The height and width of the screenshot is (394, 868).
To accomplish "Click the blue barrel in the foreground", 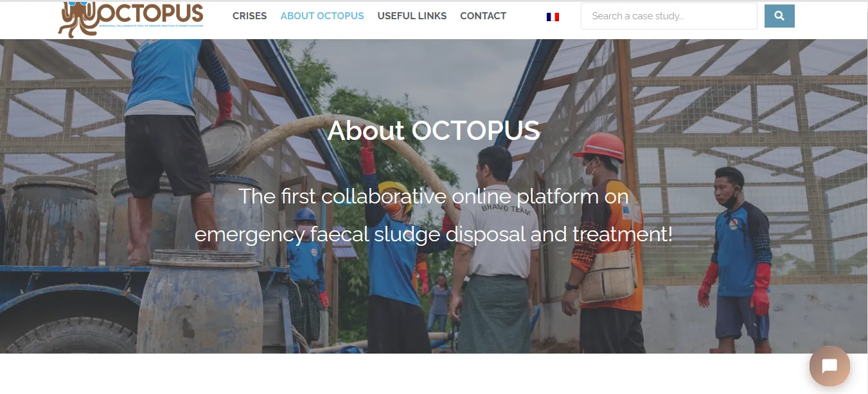I will pyautogui.click(x=200, y=302).
